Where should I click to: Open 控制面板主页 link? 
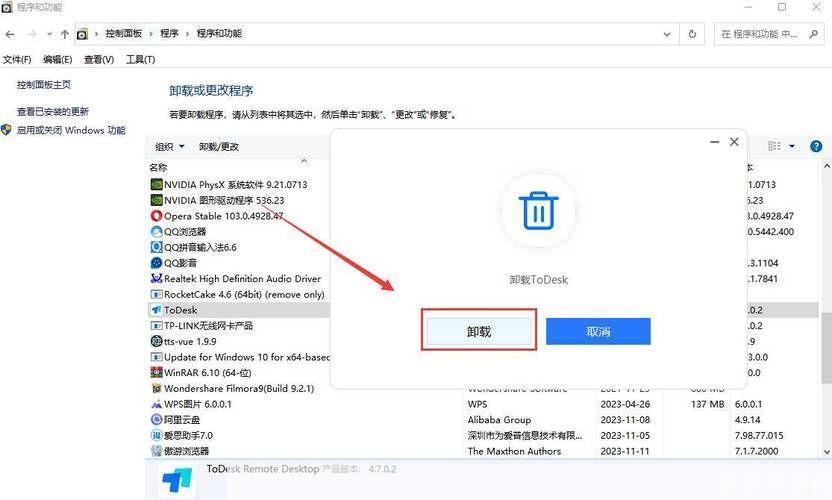coord(44,84)
